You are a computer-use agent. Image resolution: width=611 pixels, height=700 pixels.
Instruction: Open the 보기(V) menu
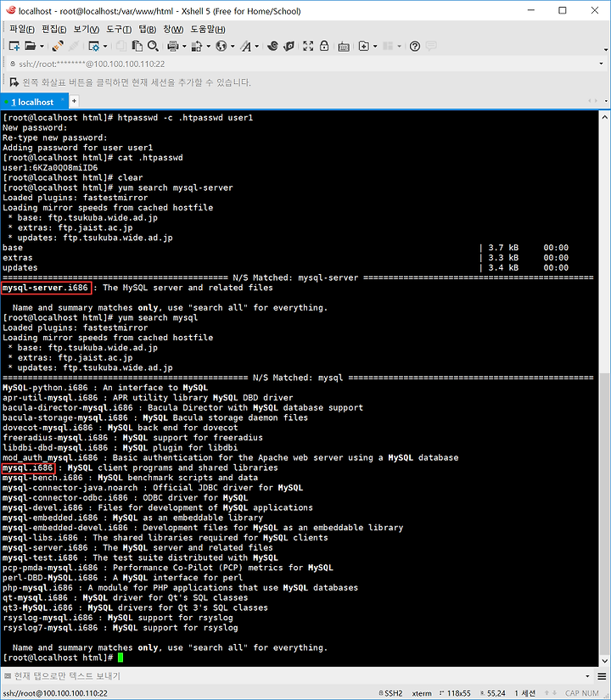87,30
